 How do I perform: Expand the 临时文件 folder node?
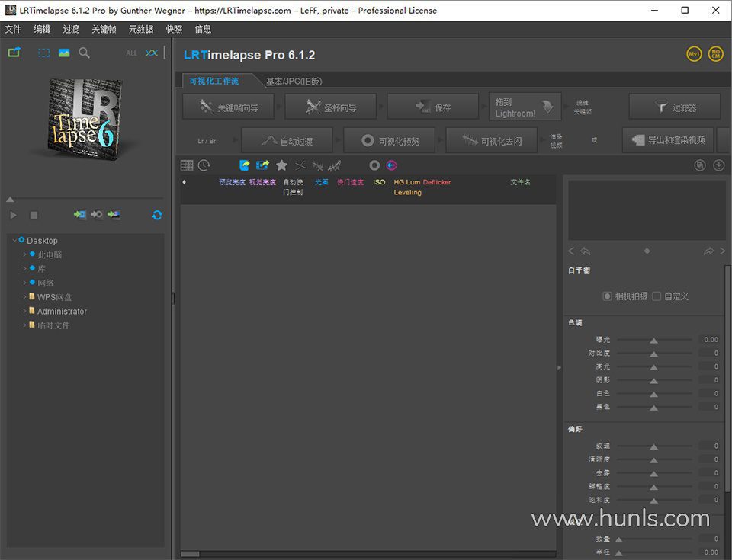(24, 325)
